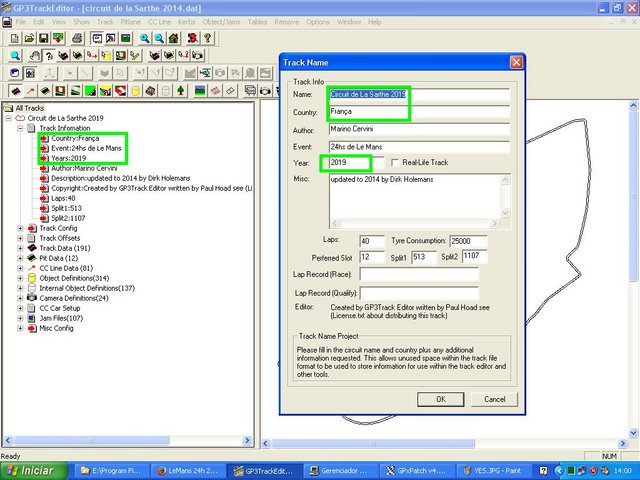Screen dimensions: 640x480
Task: Click the red number 3 toolbar icon
Action: point(193,38)
